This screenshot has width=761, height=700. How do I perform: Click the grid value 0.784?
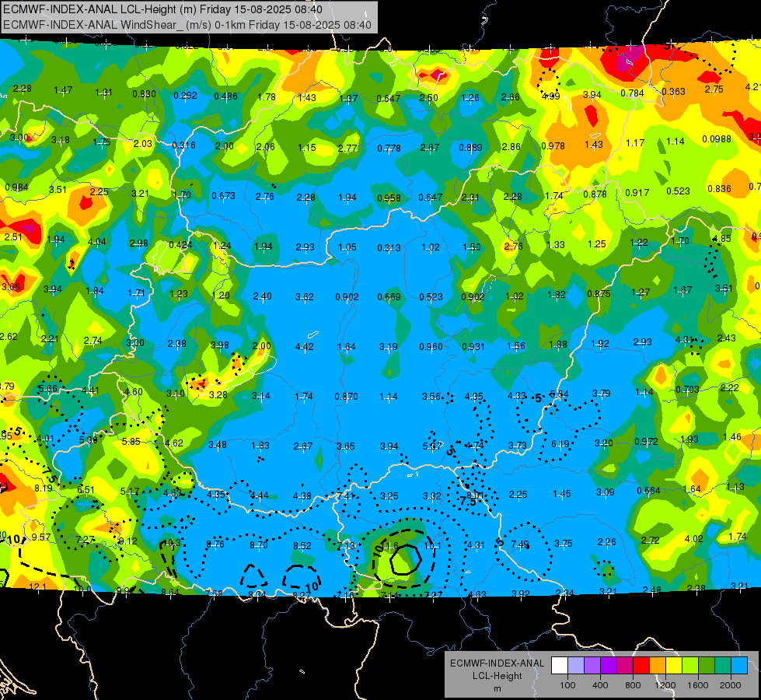pyautogui.click(x=632, y=93)
